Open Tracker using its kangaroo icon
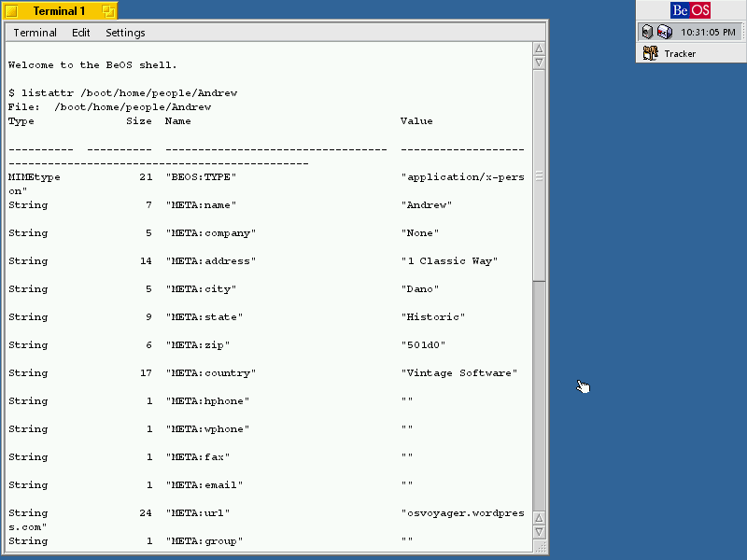Image resolution: width=747 pixels, height=560 pixels. [x=651, y=52]
